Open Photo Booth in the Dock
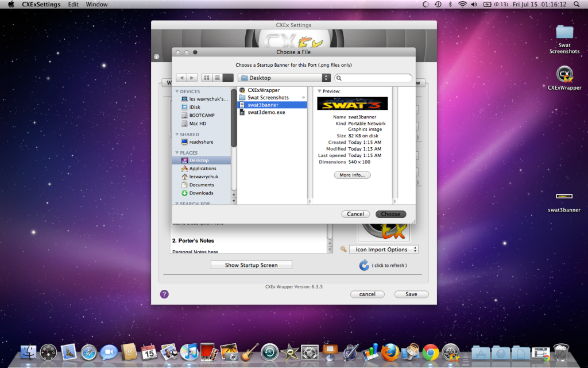The image size is (588, 368). coord(209,352)
